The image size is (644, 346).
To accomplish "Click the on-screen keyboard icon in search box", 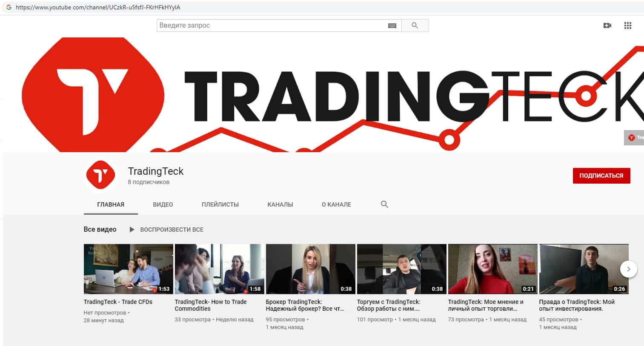I will click(392, 26).
